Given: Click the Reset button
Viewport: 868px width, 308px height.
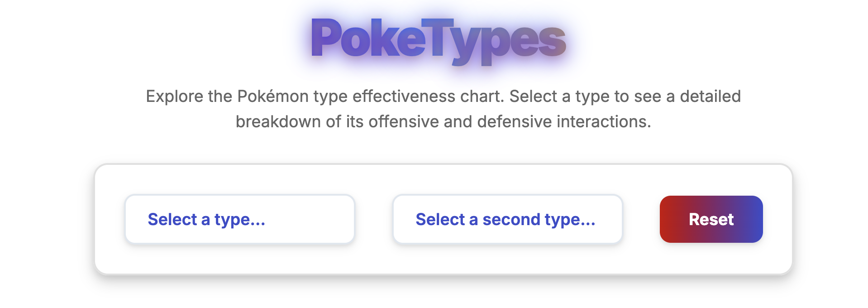Looking at the screenshot, I should [711, 219].
